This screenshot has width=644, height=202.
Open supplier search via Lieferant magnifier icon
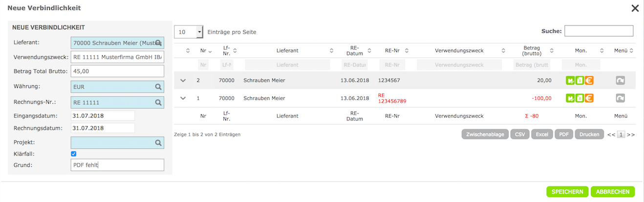(158, 43)
